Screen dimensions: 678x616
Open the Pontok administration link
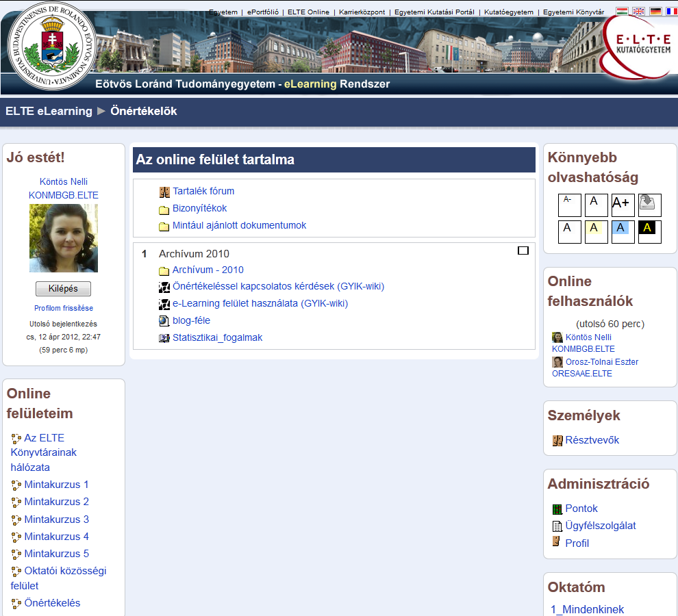[x=581, y=509]
